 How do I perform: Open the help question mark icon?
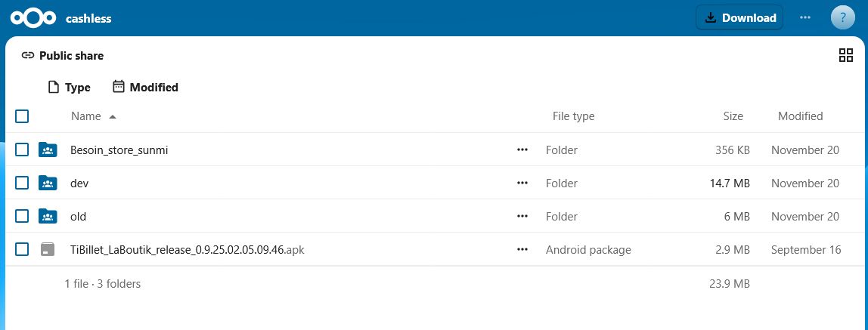(x=842, y=18)
